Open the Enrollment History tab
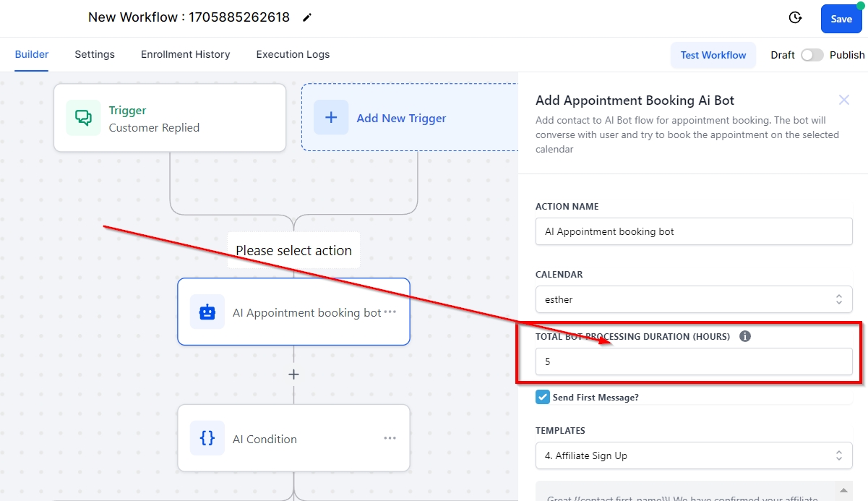This screenshot has width=868, height=501. (x=185, y=54)
